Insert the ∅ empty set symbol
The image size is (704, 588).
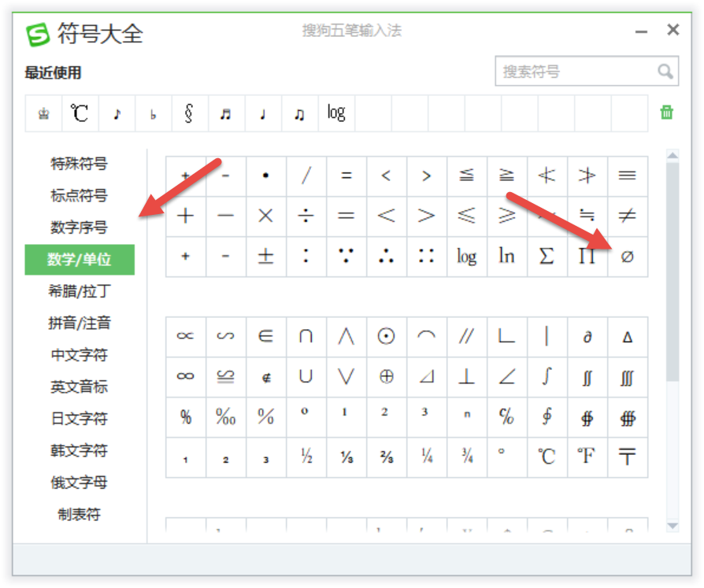pyautogui.click(x=628, y=257)
